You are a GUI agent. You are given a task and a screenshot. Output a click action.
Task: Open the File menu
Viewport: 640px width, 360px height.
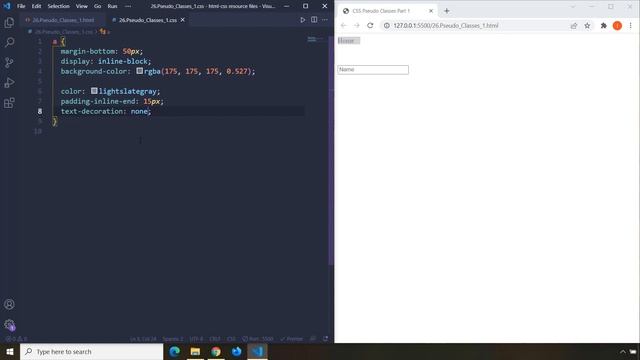point(21,6)
